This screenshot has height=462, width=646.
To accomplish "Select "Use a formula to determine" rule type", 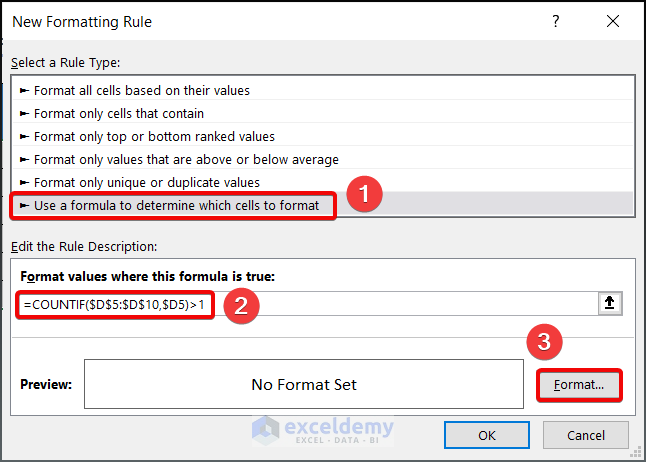I will click(176, 205).
